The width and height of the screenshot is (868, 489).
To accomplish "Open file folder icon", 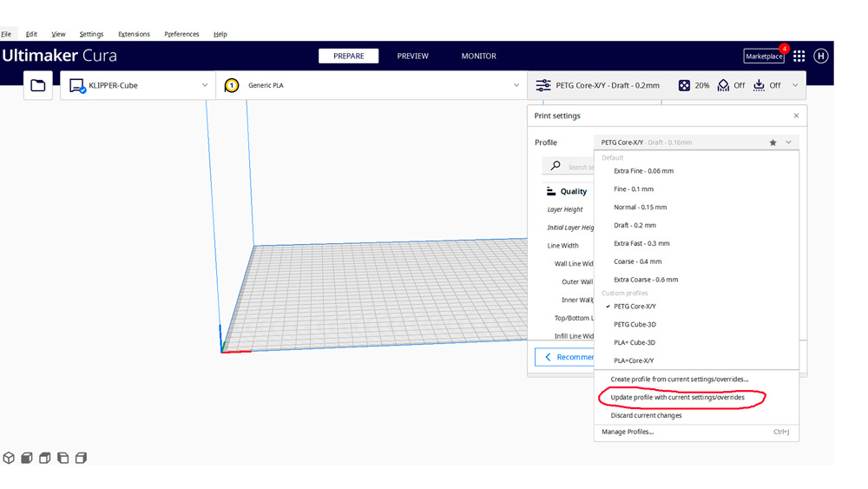I will (x=37, y=85).
